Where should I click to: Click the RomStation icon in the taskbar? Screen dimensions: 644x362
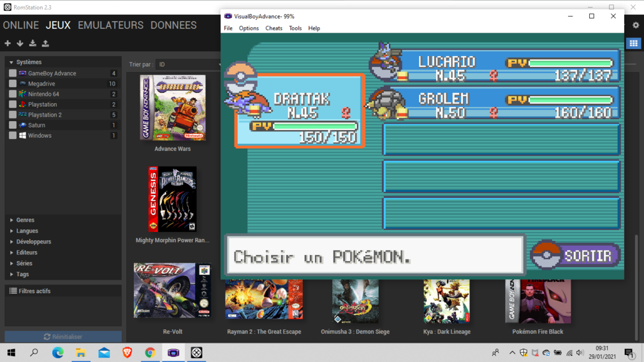pyautogui.click(x=197, y=353)
